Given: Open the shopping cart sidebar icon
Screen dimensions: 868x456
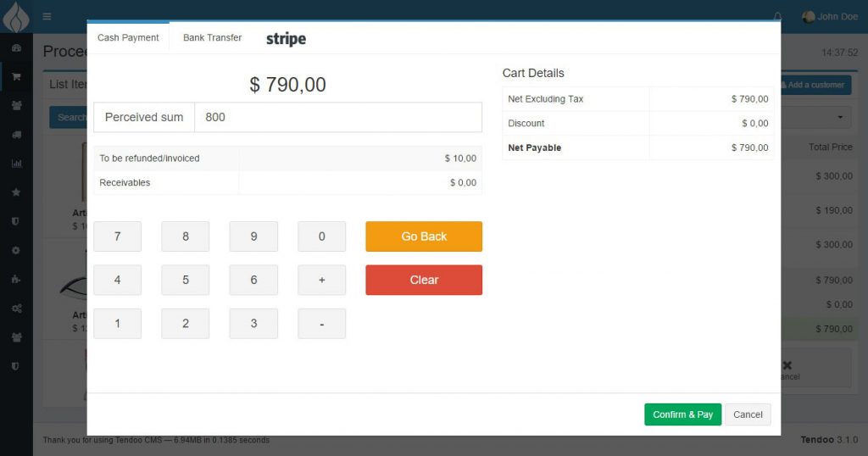Looking at the screenshot, I should pyautogui.click(x=16, y=76).
